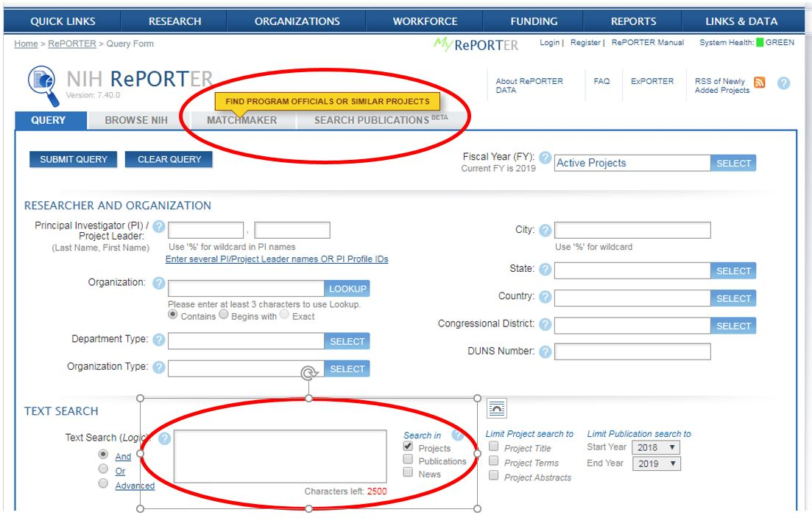Click the City input field
The height and width of the screenshot is (532, 812).
click(632, 230)
